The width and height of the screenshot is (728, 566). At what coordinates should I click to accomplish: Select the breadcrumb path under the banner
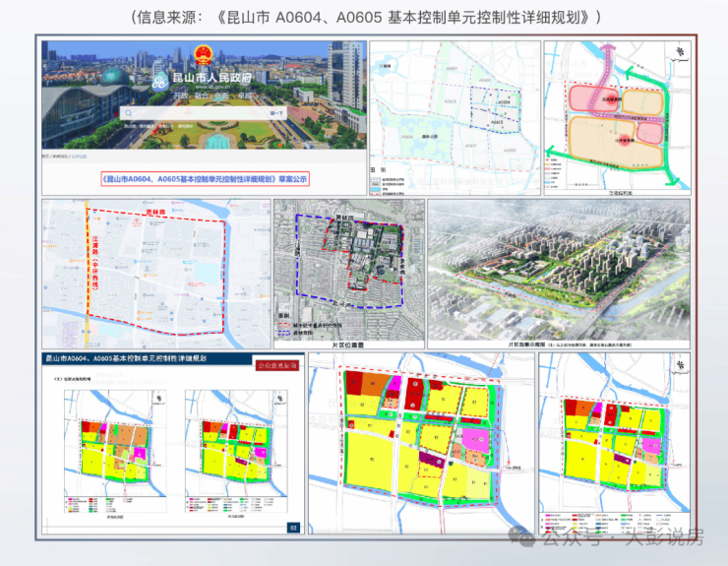point(64,157)
